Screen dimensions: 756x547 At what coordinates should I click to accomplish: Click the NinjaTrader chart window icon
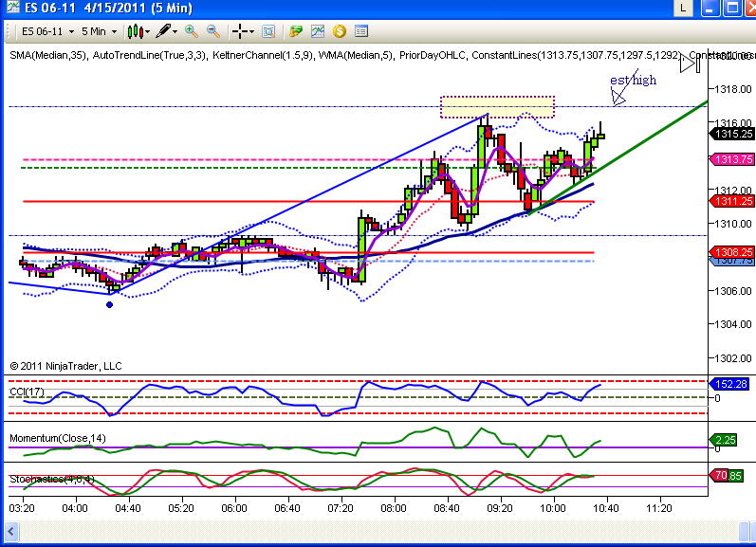click(x=13, y=8)
